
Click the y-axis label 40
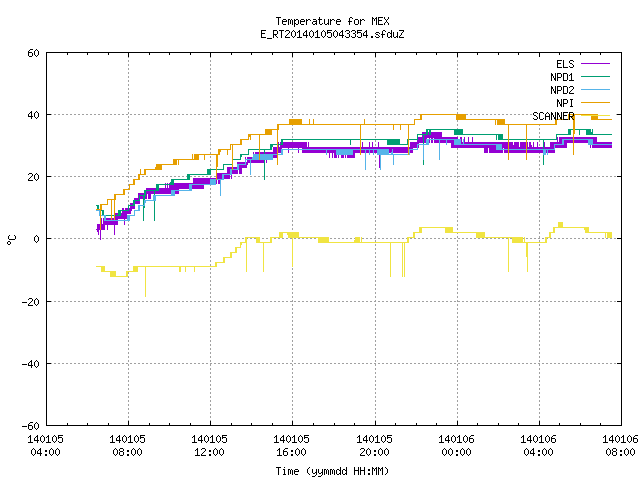(33, 115)
